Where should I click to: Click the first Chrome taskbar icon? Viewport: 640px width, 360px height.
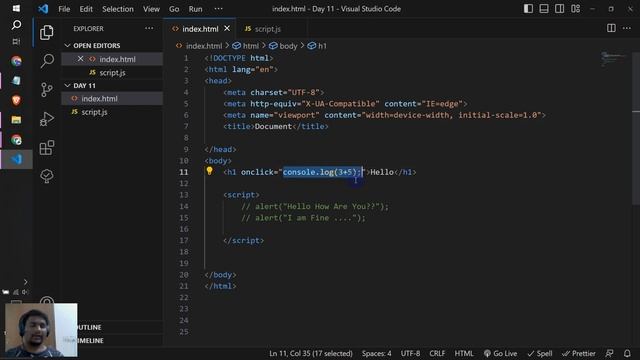(16, 61)
